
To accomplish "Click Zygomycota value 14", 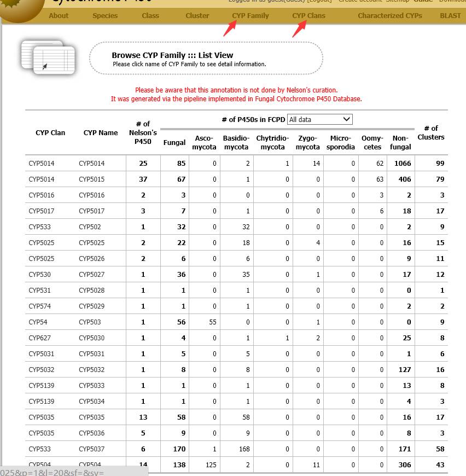I will [x=317, y=164].
